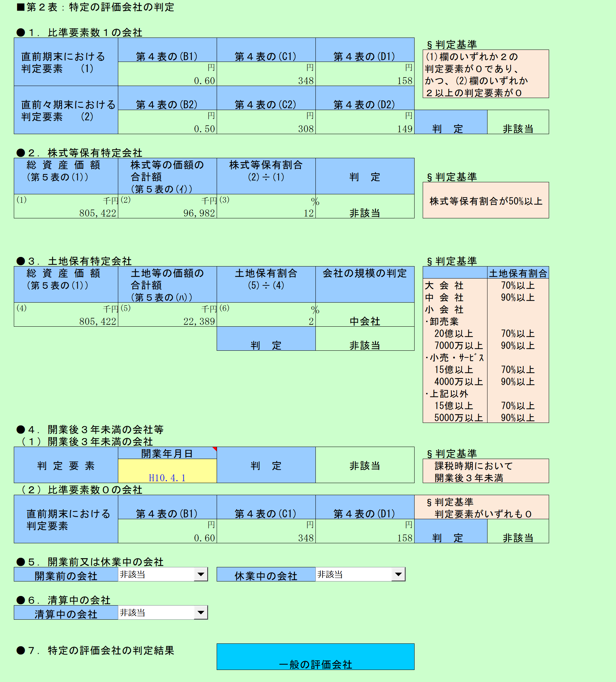Click the red comment marker on 開業年月日
The image size is (616, 682).
coord(215,449)
